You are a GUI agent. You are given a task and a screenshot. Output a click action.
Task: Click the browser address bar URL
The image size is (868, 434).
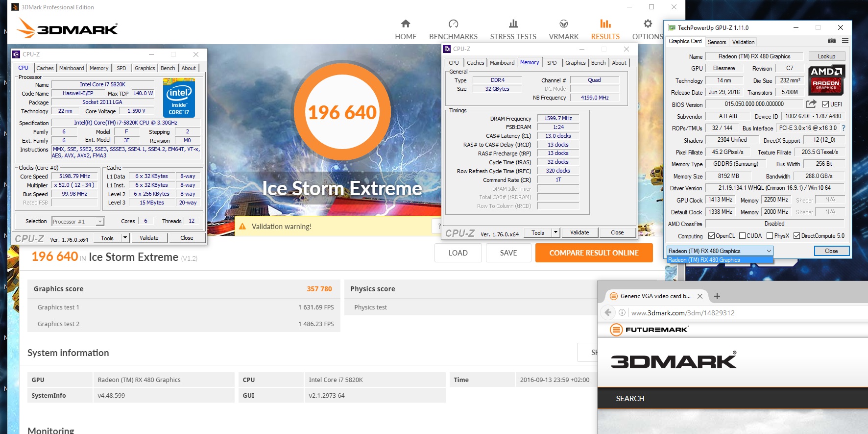683,313
